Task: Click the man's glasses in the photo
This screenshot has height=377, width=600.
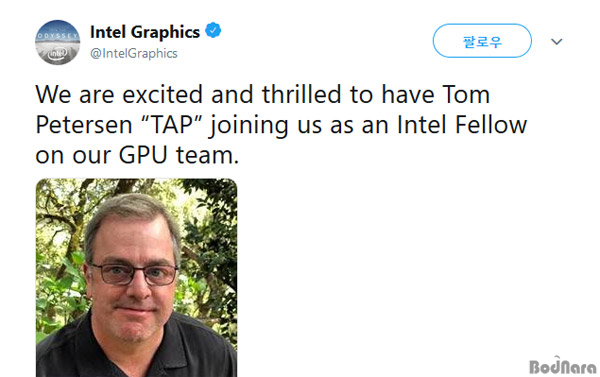Action: (x=134, y=274)
